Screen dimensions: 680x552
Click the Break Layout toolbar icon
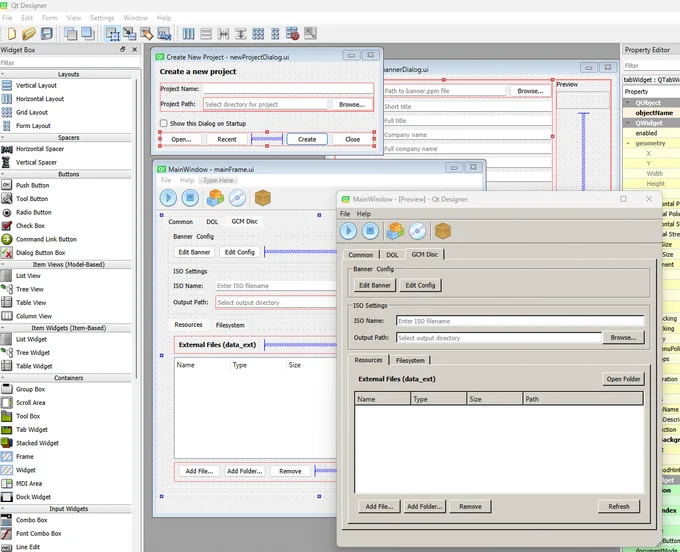pos(292,33)
